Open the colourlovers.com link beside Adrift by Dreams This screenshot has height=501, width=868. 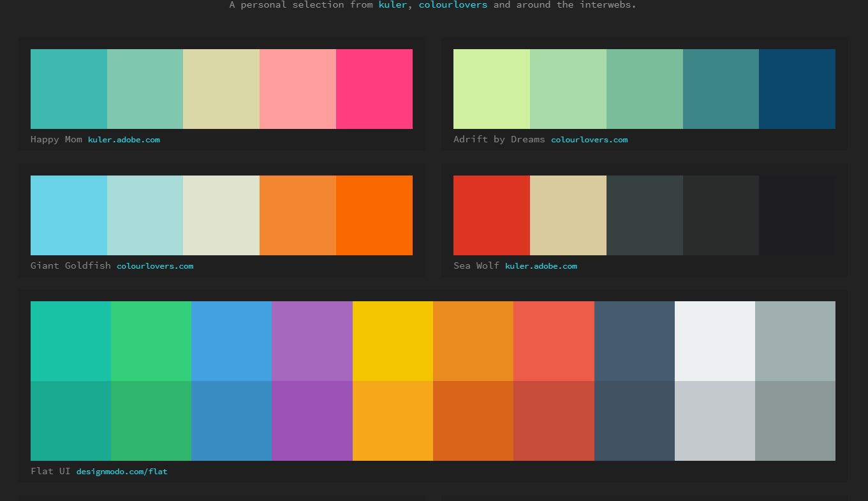[x=589, y=139]
